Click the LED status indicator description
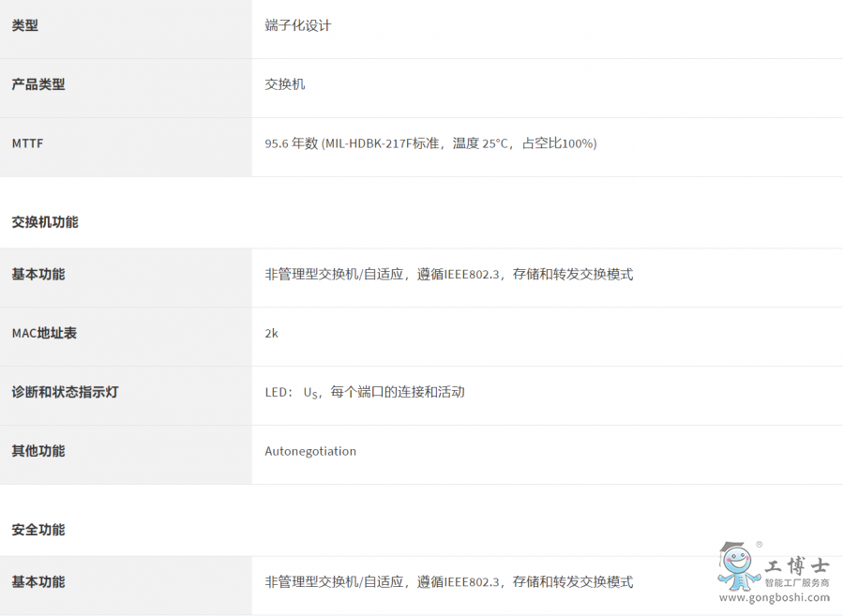The image size is (844, 616). point(365,392)
